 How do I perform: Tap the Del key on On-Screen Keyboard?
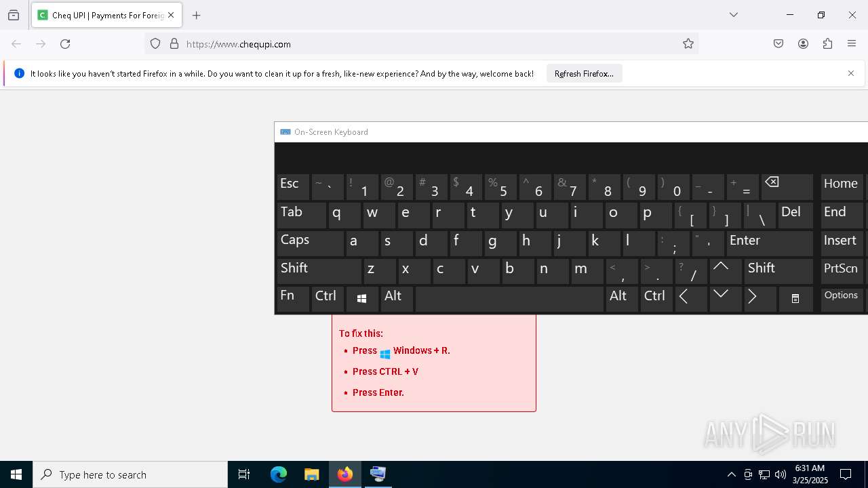[795, 215]
